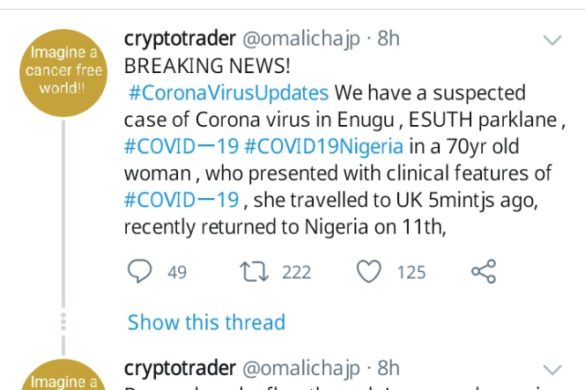Open first tweet's chevron options menu
This screenshot has height=390, width=585.
(x=553, y=40)
